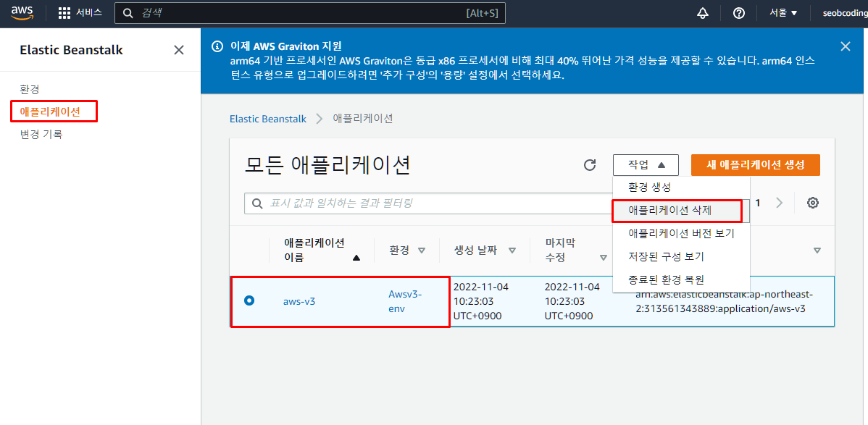Open the seobcoding account menu
This screenshot has height=425, width=868.
845,13
